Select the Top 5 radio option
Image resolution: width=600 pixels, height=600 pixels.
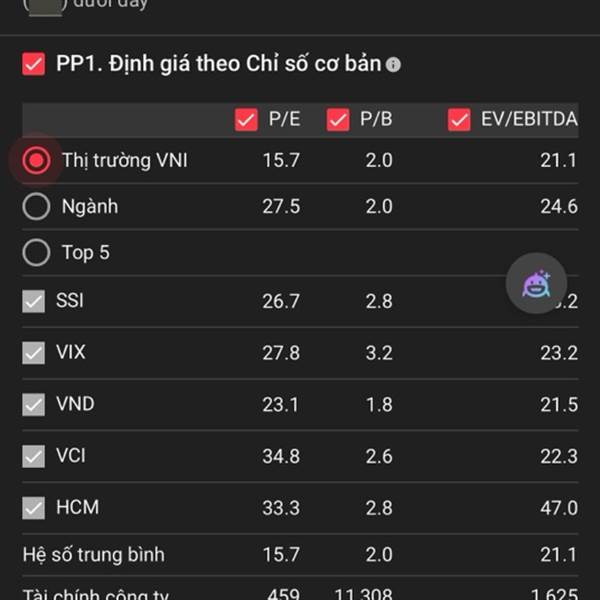point(36,253)
